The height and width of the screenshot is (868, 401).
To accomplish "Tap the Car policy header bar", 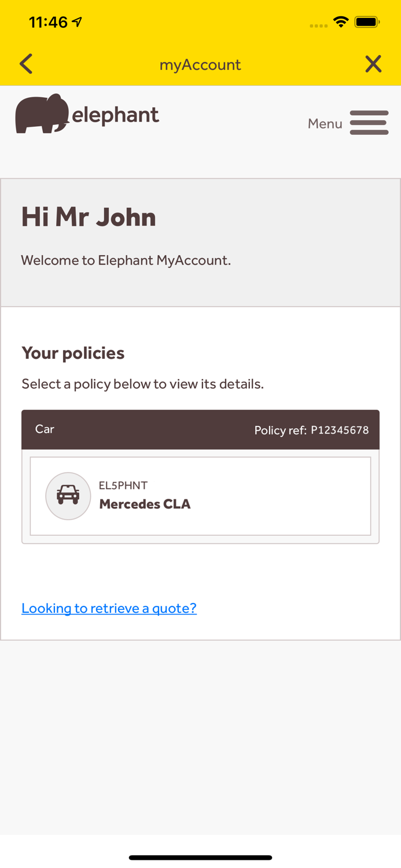I will point(201,429).
